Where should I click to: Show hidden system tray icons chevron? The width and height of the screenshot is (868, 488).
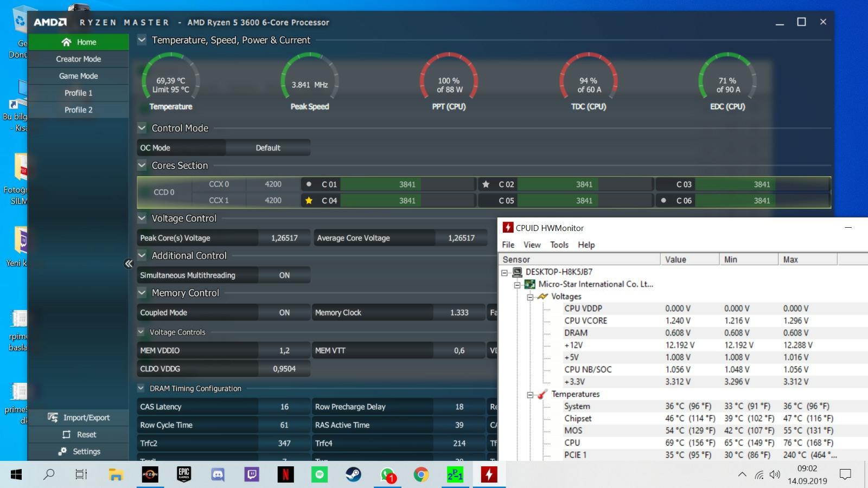(742, 475)
